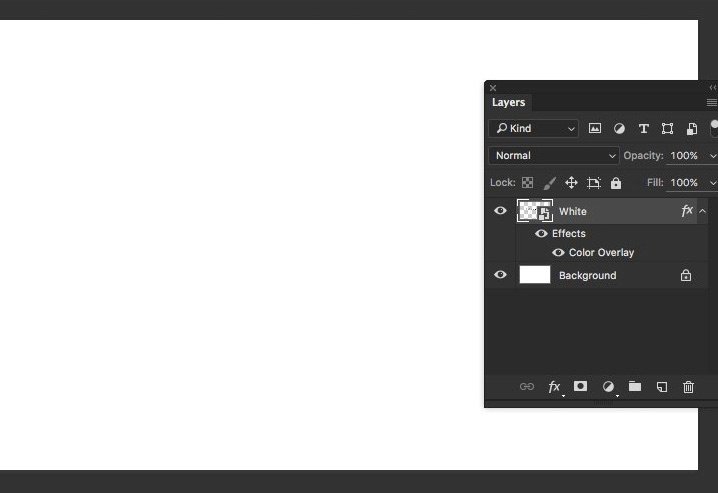Collapse White layer effects list
Screen dimensions: 718x493
[x=702, y=211]
